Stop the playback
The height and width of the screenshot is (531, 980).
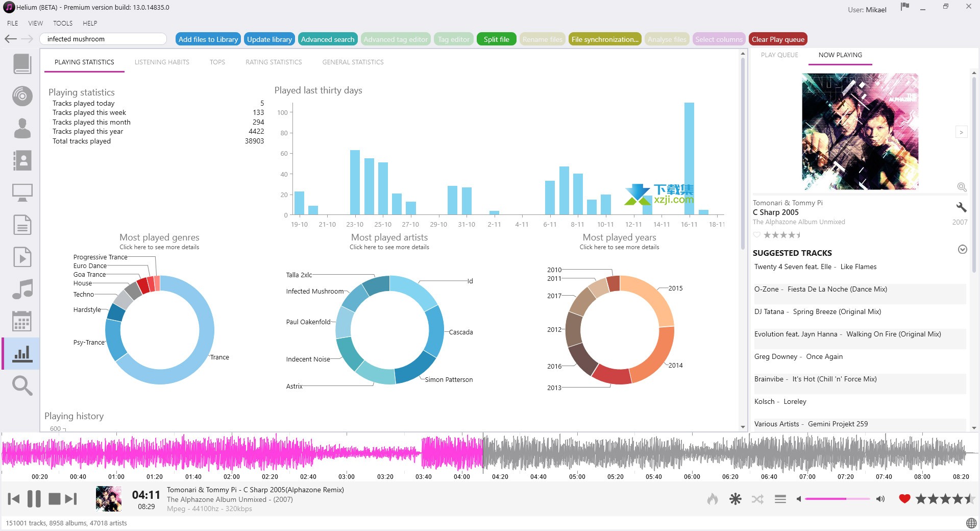click(x=55, y=499)
